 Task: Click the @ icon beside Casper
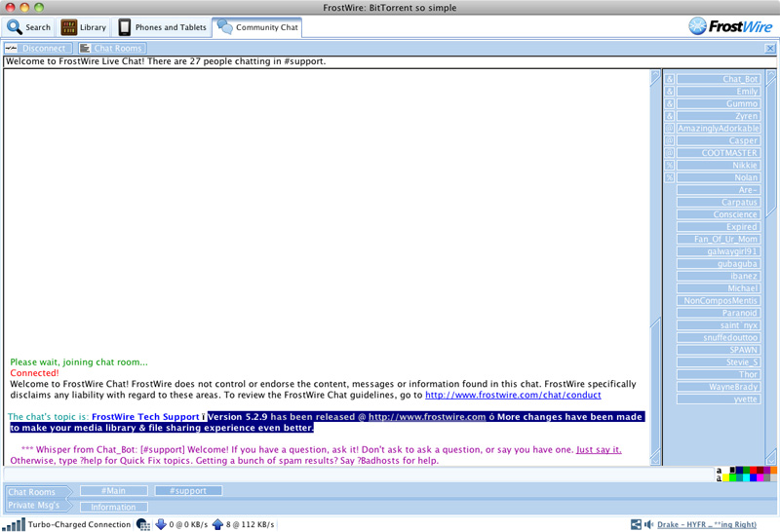click(670, 140)
